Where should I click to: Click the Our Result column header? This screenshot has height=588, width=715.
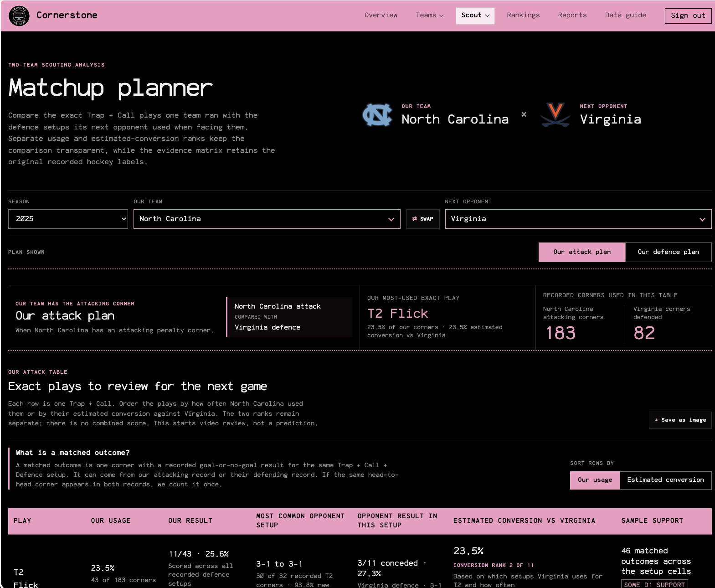coord(190,521)
